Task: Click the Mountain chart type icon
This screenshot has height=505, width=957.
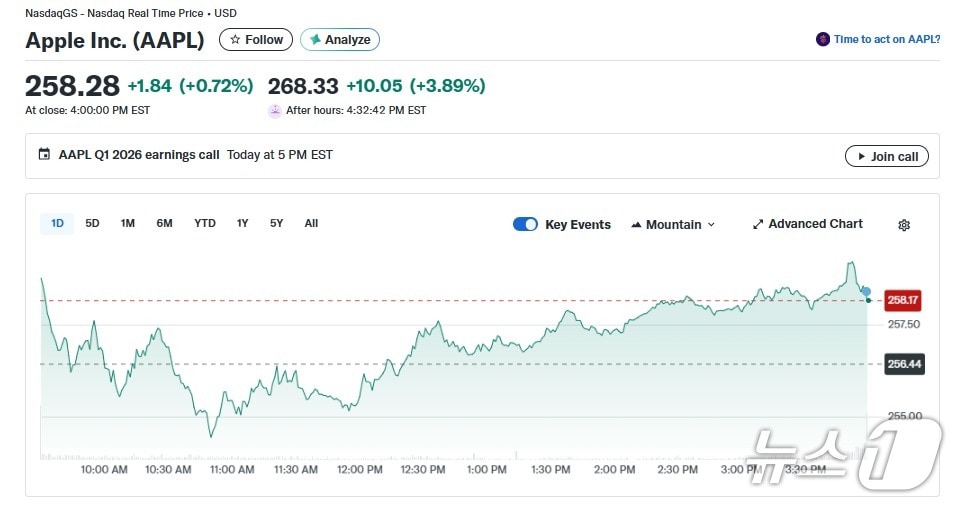Action: tap(636, 225)
